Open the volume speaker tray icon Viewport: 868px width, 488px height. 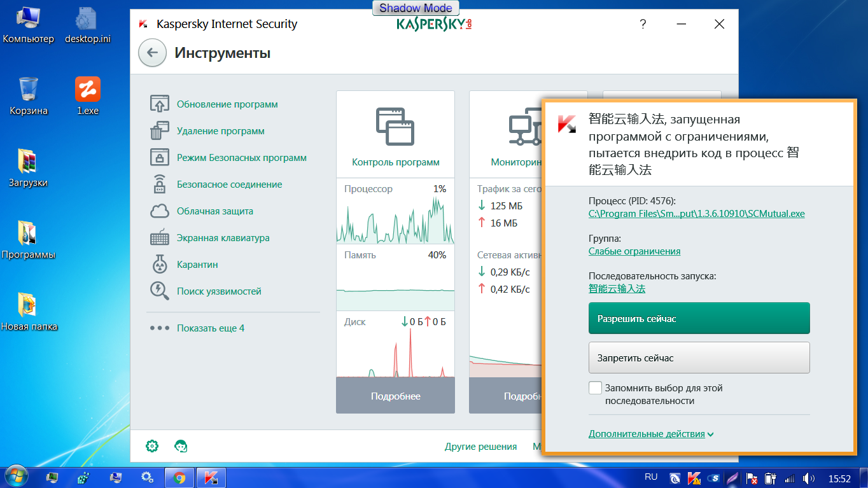coord(809,478)
